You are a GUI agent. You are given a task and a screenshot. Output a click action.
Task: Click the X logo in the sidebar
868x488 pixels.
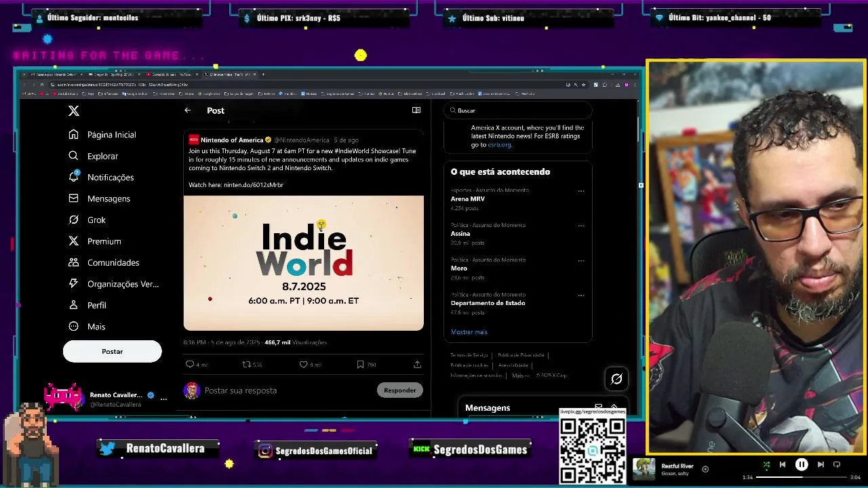[x=74, y=110]
